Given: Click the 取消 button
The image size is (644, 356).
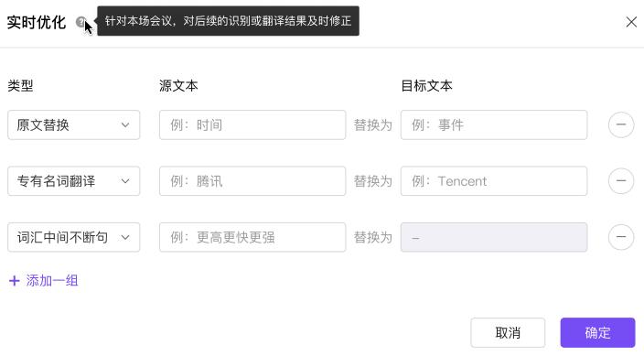Looking at the screenshot, I should point(508,332).
